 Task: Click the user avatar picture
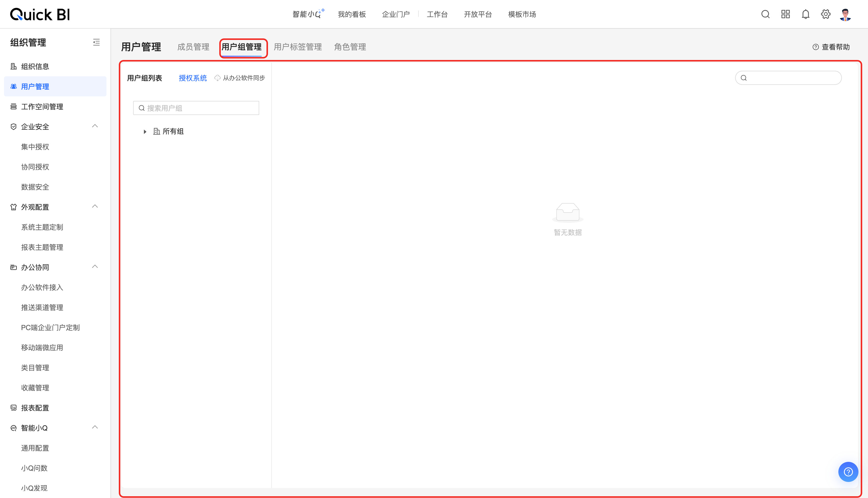pyautogui.click(x=845, y=14)
